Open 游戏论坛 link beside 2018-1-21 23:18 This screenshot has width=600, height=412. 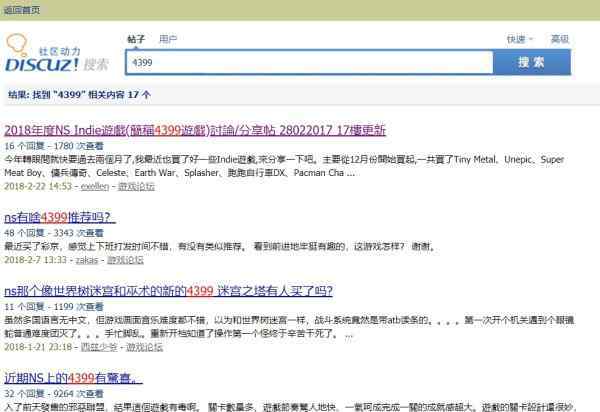(144, 347)
